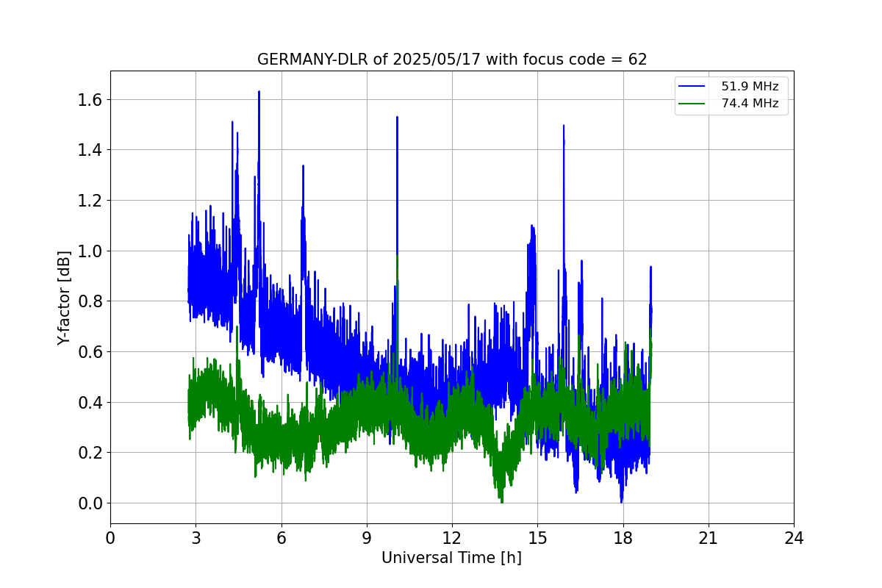Click the plot title mentioning GERMANY-DLR
The image size is (882, 588).
click(452, 60)
